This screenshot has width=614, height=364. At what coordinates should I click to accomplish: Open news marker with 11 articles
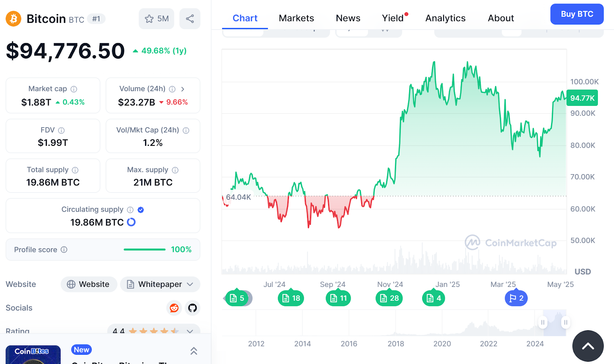[x=338, y=298]
